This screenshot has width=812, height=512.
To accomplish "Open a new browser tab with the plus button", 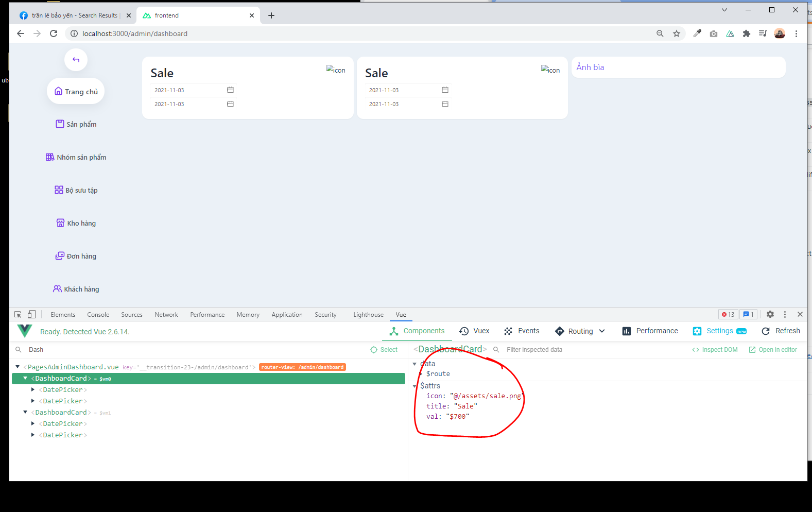I will pyautogui.click(x=271, y=15).
